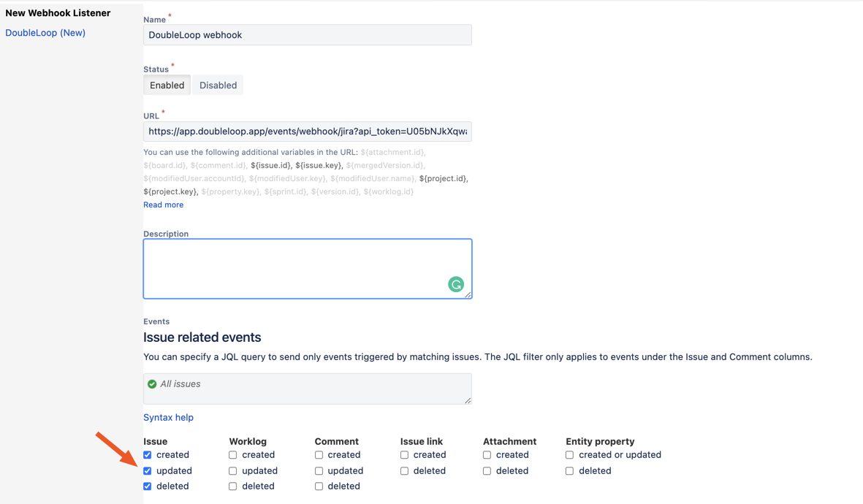Uncheck Issue created checkbox

click(x=148, y=455)
